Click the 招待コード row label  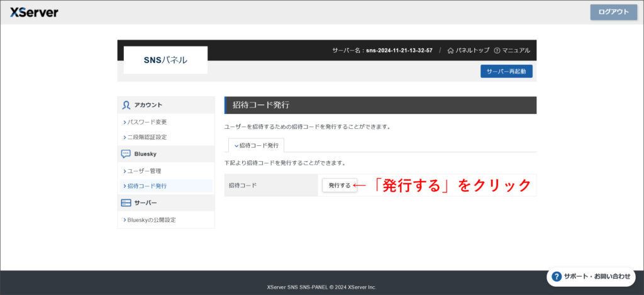point(243,186)
